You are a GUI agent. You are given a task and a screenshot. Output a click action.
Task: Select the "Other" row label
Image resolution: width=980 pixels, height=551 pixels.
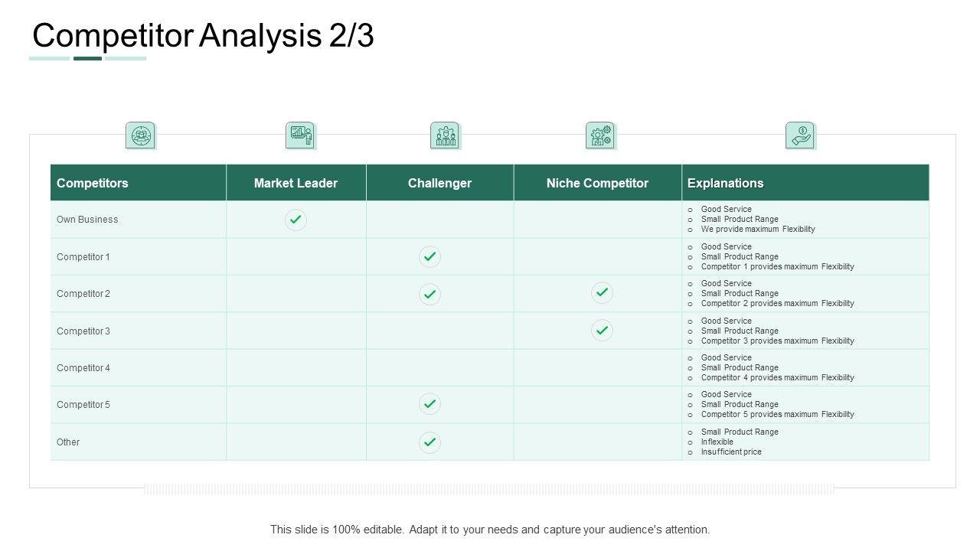68,442
